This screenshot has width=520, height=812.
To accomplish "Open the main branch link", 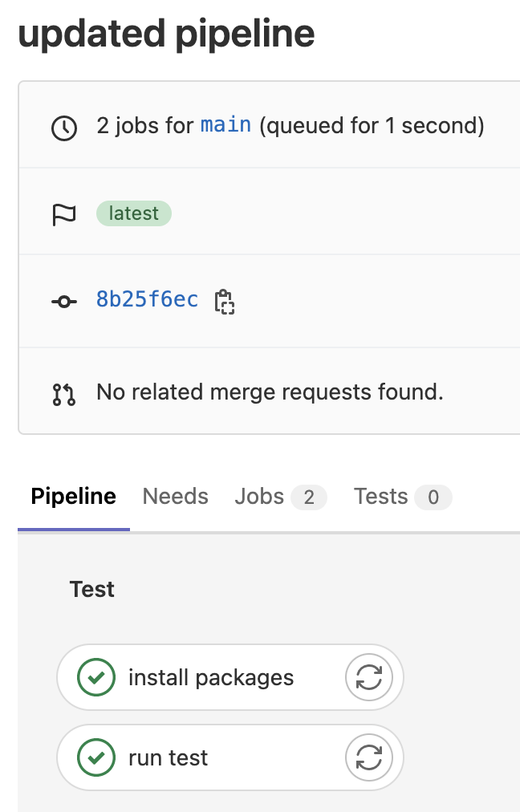I will coord(225,125).
